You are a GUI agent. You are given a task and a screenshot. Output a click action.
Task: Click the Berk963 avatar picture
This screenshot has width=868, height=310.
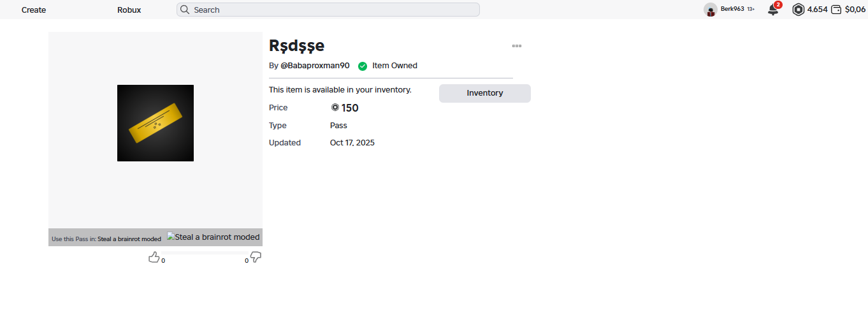pos(711,10)
